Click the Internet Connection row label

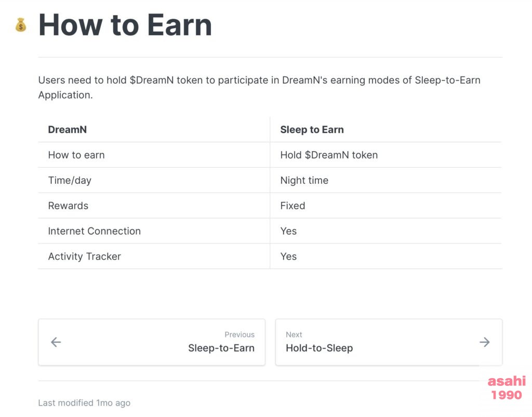click(x=95, y=231)
